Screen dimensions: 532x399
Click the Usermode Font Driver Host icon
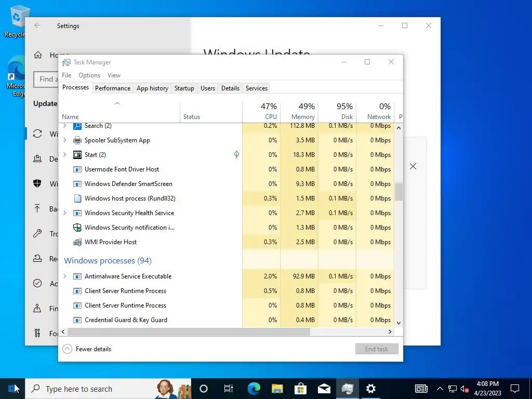(x=77, y=169)
